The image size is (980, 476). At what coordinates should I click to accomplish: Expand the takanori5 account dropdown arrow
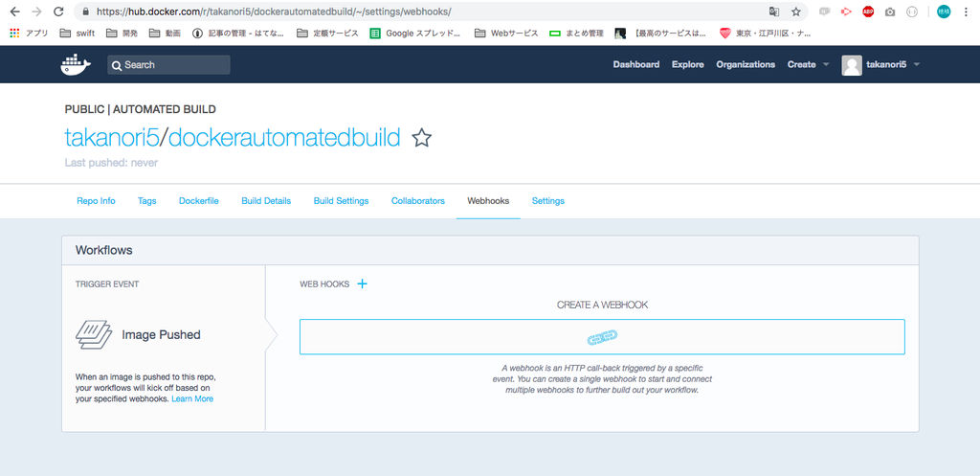pos(917,64)
